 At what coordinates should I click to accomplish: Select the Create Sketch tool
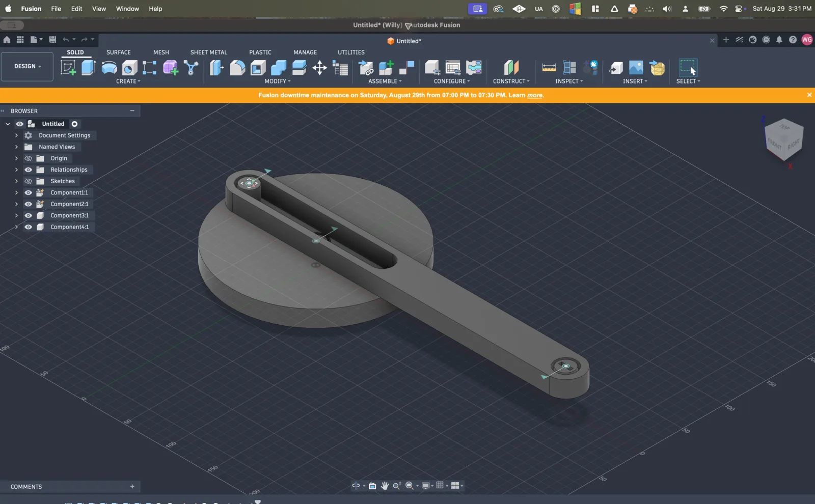click(68, 67)
